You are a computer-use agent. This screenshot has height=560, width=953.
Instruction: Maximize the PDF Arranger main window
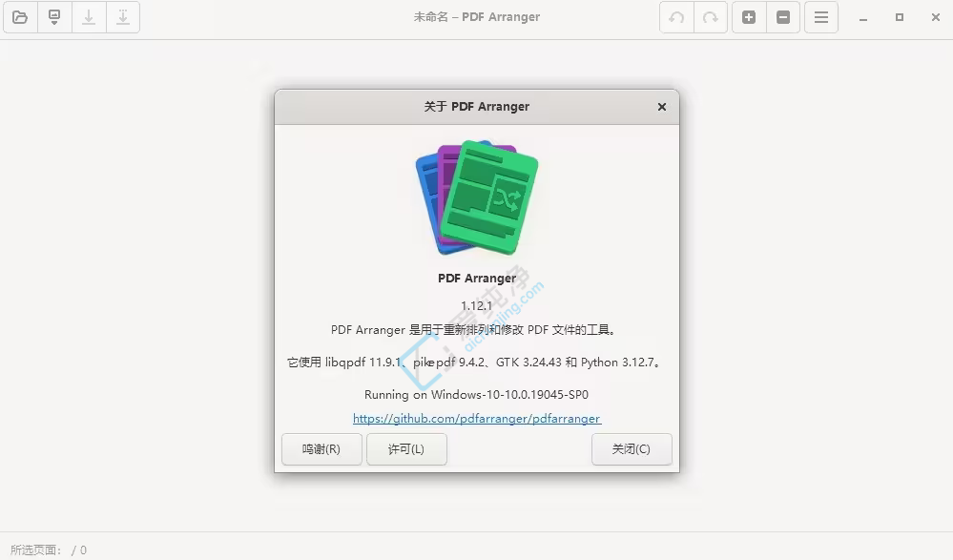tap(900, 17)
